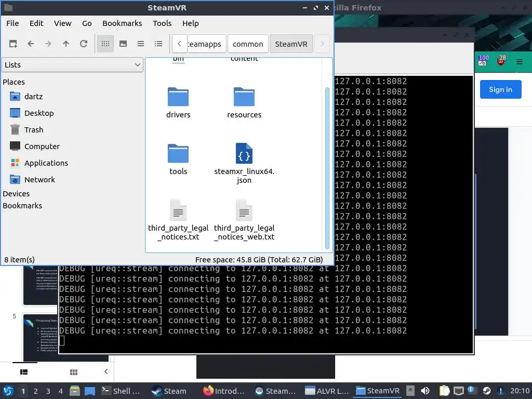Click the file list vertical scrollbar
This screenshot has width=532, height=399.
327,168
